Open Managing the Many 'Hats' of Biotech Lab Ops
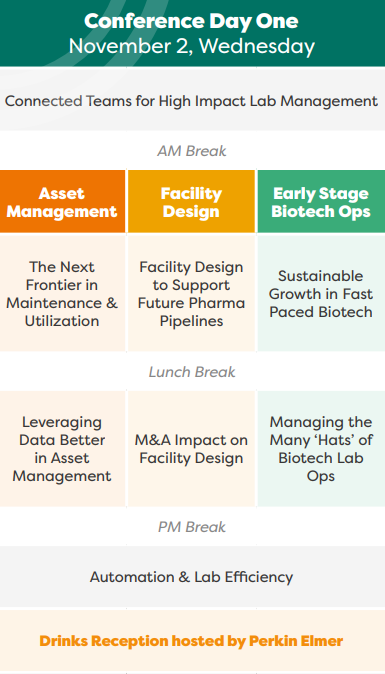This screenshot has height=674, width=385. tap(321, 448)
